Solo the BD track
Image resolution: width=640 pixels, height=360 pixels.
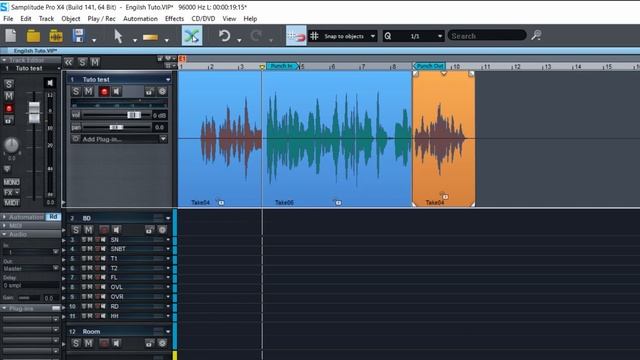coord(76,230)
